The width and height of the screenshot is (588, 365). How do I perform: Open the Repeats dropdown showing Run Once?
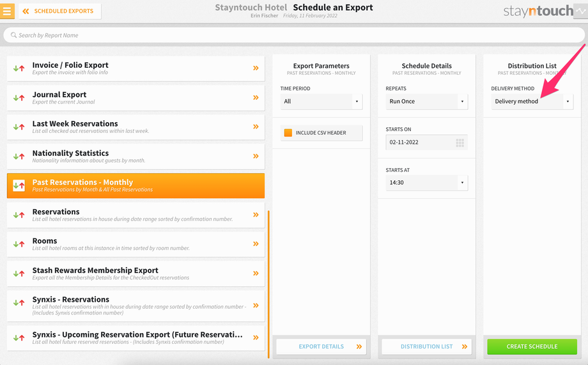pyautogui.click(x=427, y=101)
